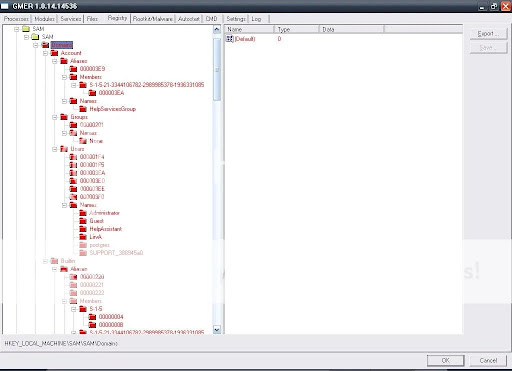Restore down the GMER window

[494, 6]
